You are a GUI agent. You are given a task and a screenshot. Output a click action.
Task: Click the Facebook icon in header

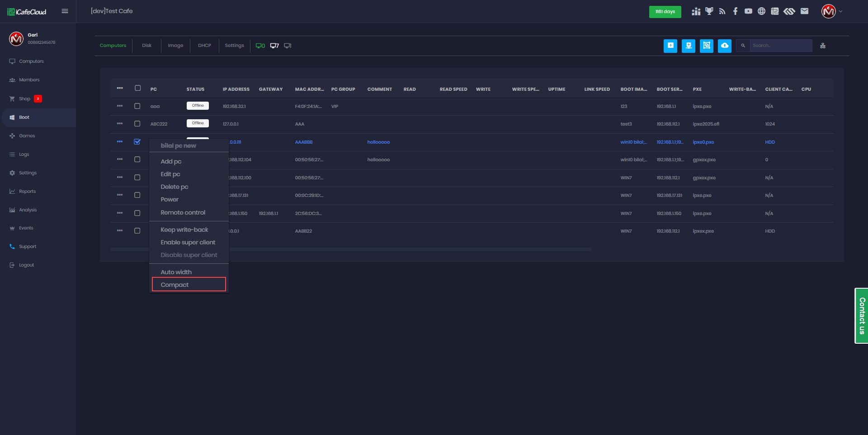[735, 11]
